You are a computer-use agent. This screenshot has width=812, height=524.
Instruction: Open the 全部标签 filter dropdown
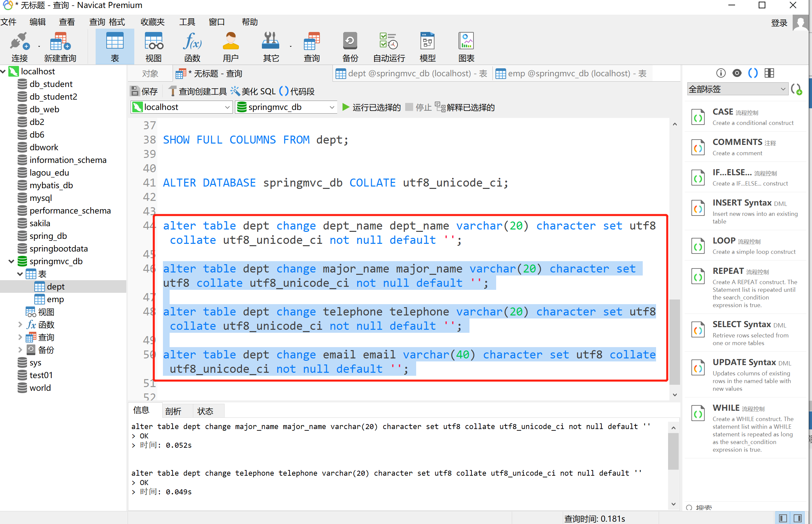pos(737,89)
